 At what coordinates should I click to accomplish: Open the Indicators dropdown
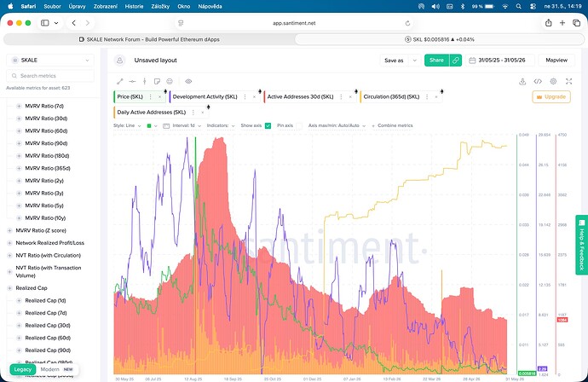(221, 125)
